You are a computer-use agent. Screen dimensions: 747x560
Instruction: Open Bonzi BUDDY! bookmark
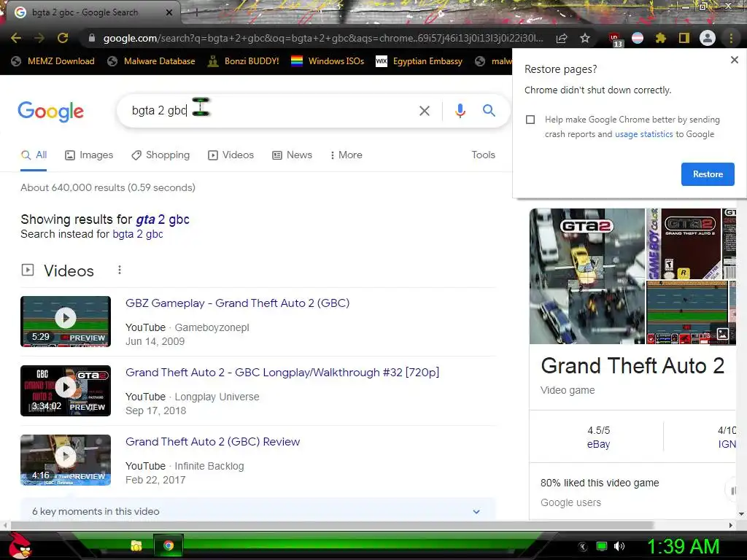pyautogui.click(x=244, y=61)
